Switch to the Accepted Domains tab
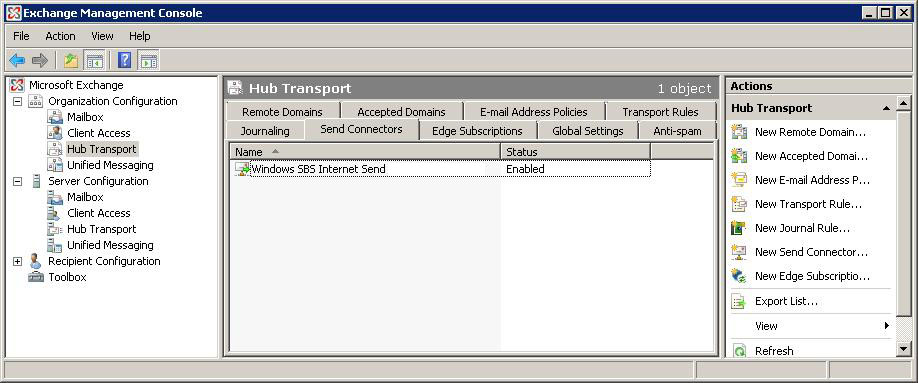Viewport: 918px width, 383px height. 402,112
